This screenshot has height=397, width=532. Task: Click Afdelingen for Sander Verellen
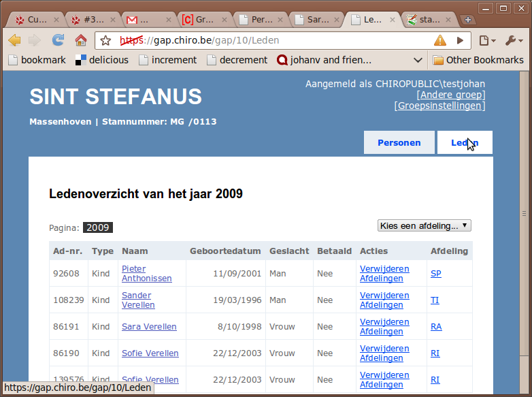pos(382,304)
